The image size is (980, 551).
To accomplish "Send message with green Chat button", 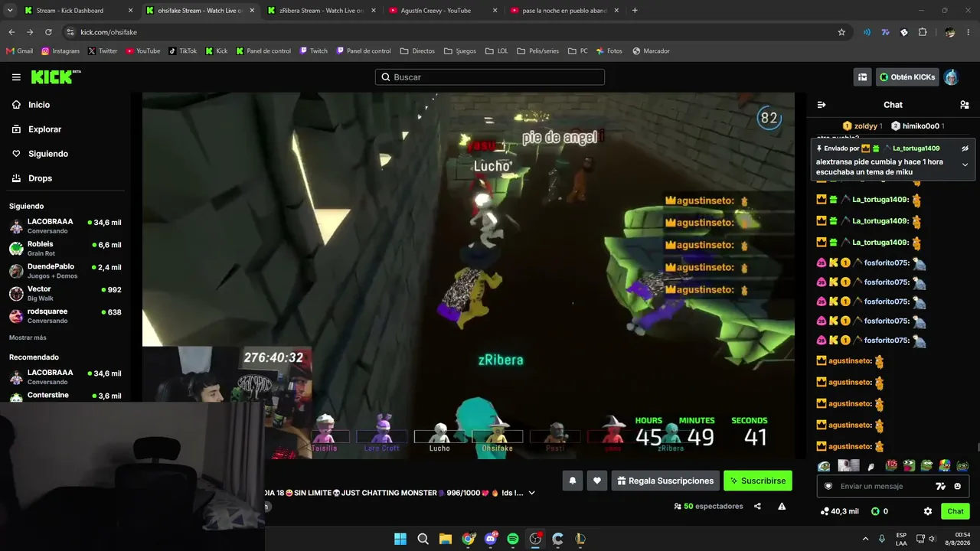I will pos(955,511).
